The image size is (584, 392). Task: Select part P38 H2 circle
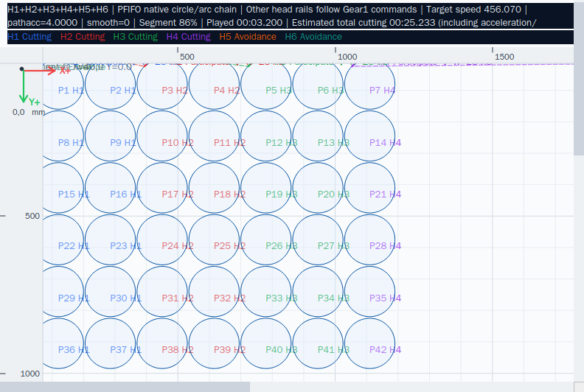(x=162, y=343)
